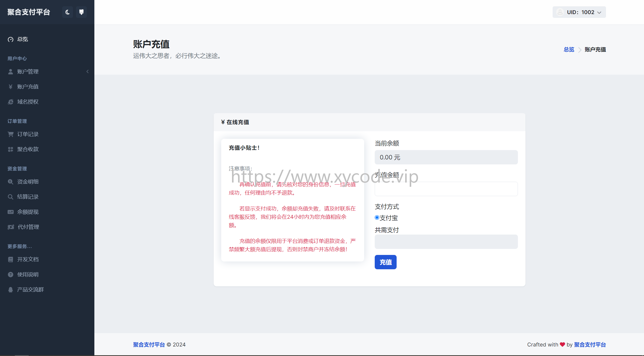Image resolution: width=644 pixels, height=356 pixels.
Task: Click the browser icon beside 域名授权
Action: 11,102
